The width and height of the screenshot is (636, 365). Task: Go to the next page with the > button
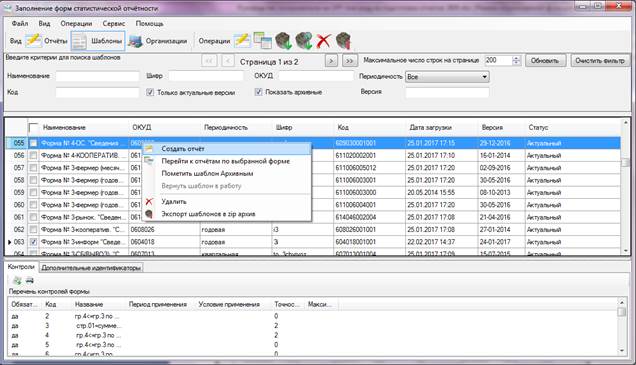tap(331, 61)
